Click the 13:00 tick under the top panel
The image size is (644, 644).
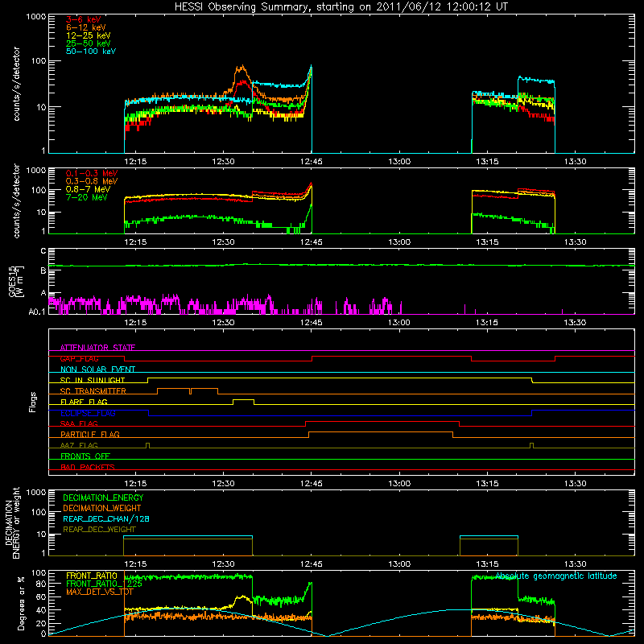(399, 162)
